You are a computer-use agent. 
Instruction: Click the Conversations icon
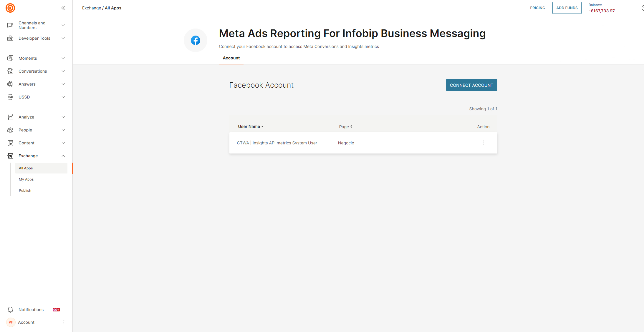[10, 71]
